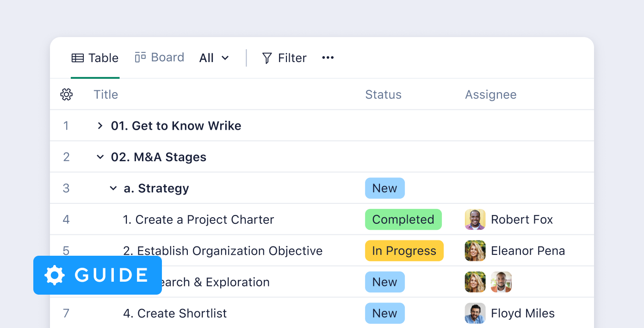Click Robert Fox's avatar
Viewport: 644px width, 328px height.
(475, 220)
